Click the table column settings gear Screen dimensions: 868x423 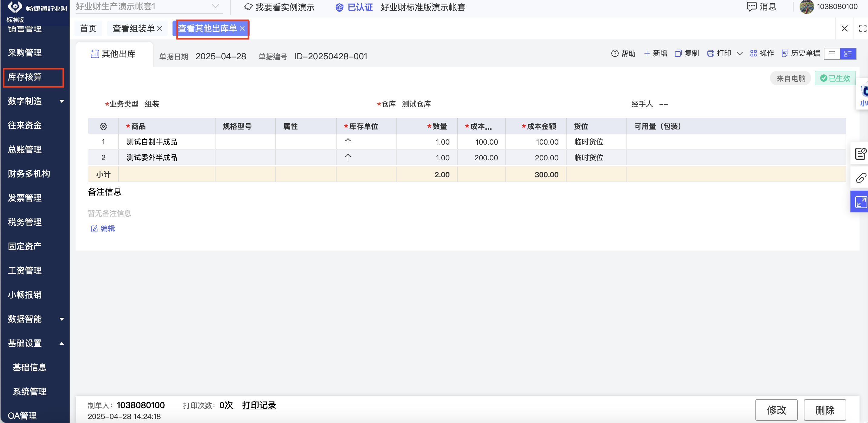103,126
